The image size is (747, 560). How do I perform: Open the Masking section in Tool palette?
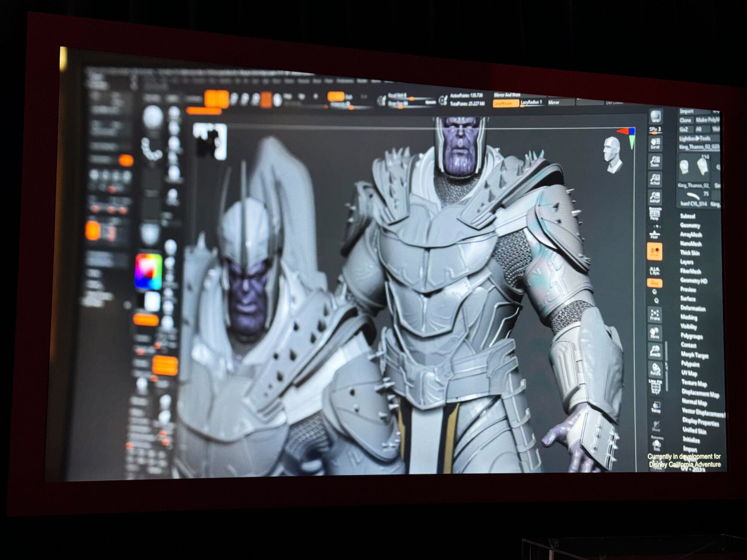pos(689,317)
